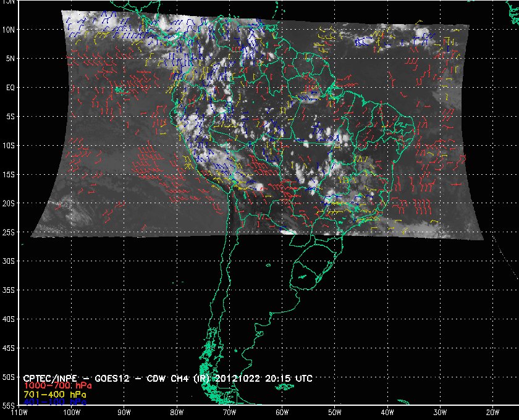This screenshot has width=519, height=420.
Task: Select the EQ equator label
Action: [11, 88]
